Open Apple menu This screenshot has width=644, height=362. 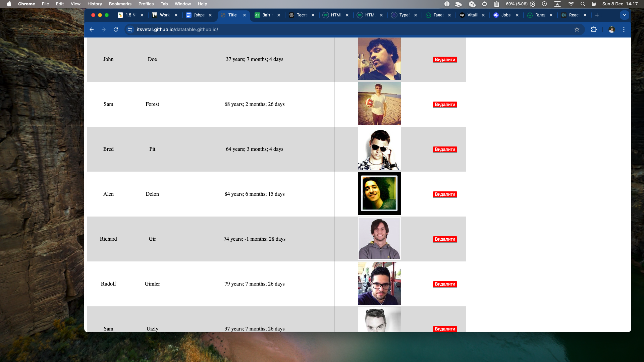[9, 4]
